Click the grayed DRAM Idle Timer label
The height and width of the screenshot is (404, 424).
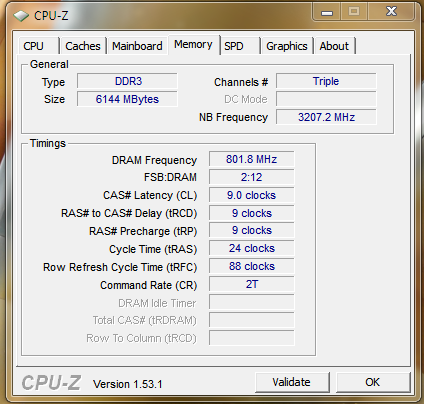157,303
